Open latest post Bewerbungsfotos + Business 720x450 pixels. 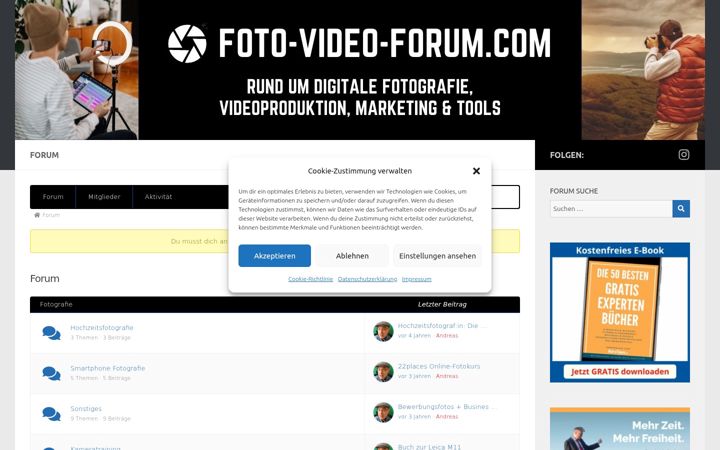(x=445, y=406)
